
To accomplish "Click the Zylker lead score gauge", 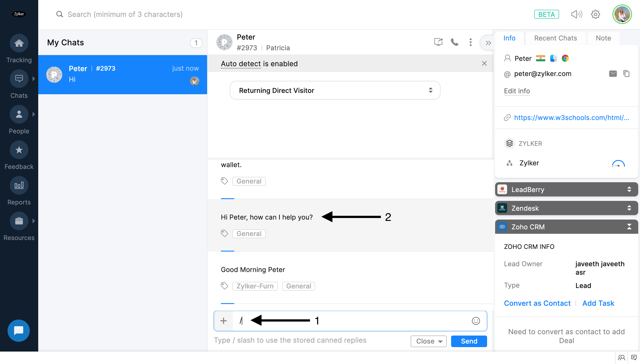I will pyautogui.click(x=618, y=164).
